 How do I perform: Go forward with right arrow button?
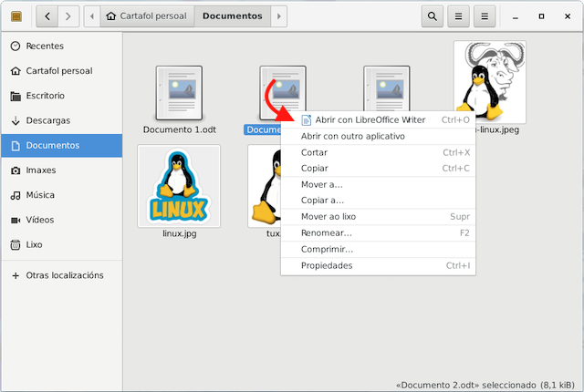[69, 15]
